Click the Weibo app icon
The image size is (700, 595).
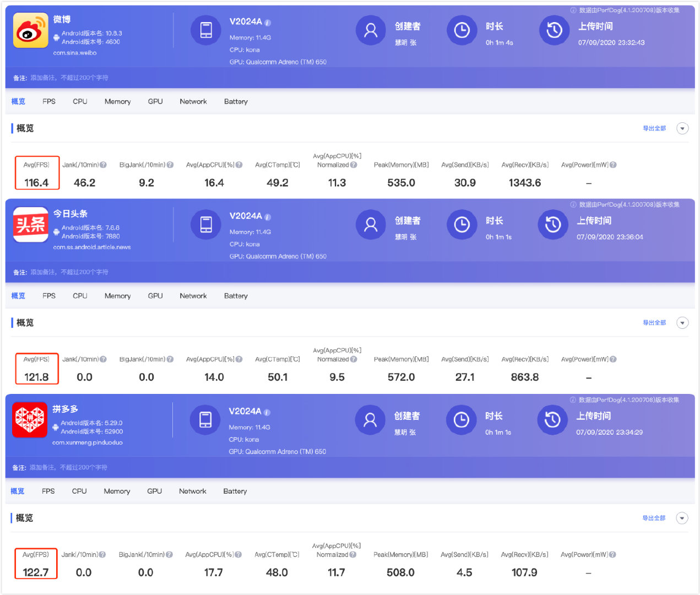pos(30,31)
